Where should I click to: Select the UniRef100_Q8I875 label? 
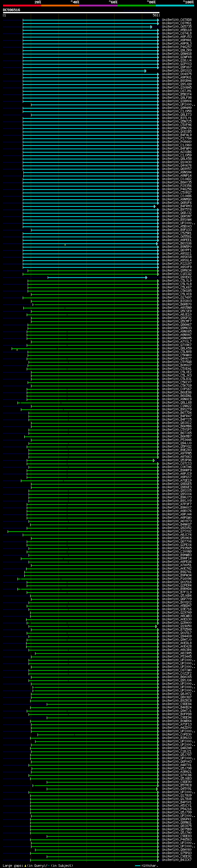click(x=176, y=826)
